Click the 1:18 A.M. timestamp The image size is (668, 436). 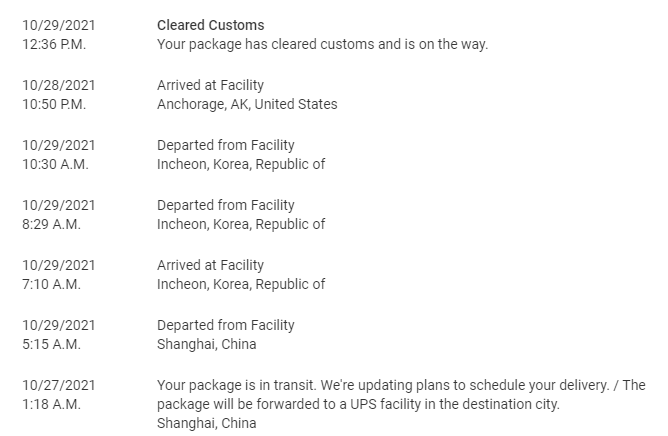click(x=51, y=405)
